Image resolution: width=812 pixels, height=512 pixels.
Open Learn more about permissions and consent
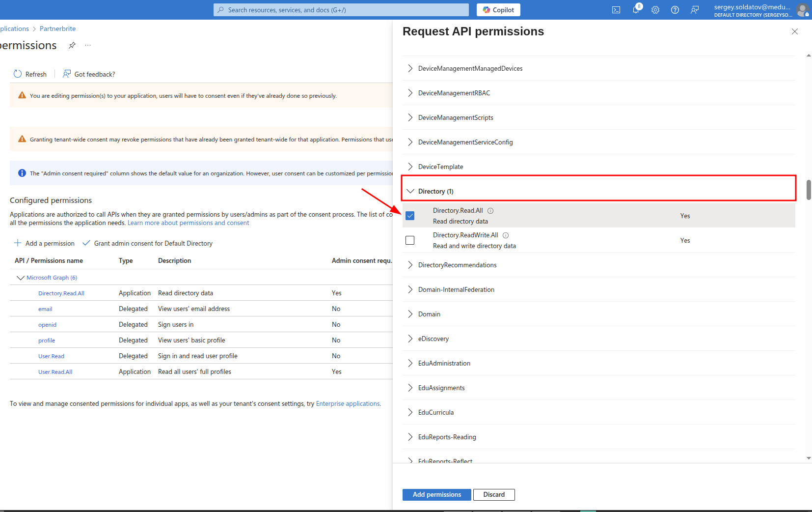click(x=189, y=223)
